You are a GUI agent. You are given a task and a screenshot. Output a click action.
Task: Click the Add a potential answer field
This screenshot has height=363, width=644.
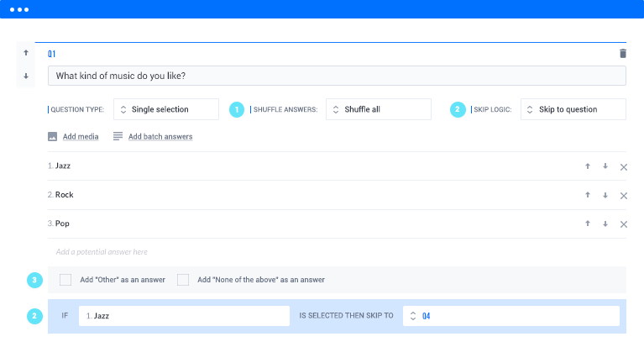(x=337, y=251)
